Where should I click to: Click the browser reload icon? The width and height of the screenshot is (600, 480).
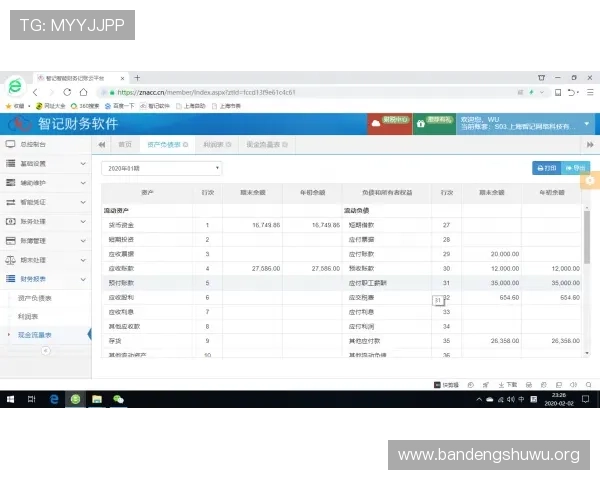click(x=67, y=92)
